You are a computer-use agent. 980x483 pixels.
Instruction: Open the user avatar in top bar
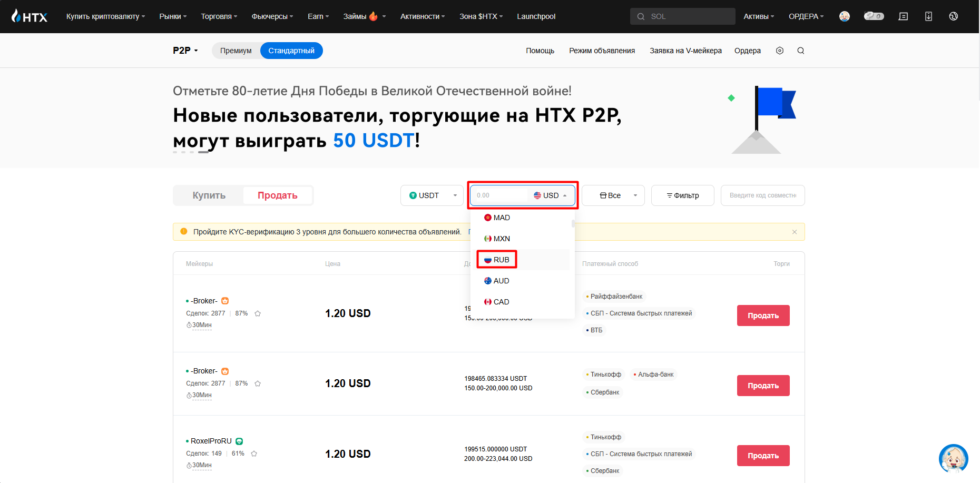pos(845,16)
